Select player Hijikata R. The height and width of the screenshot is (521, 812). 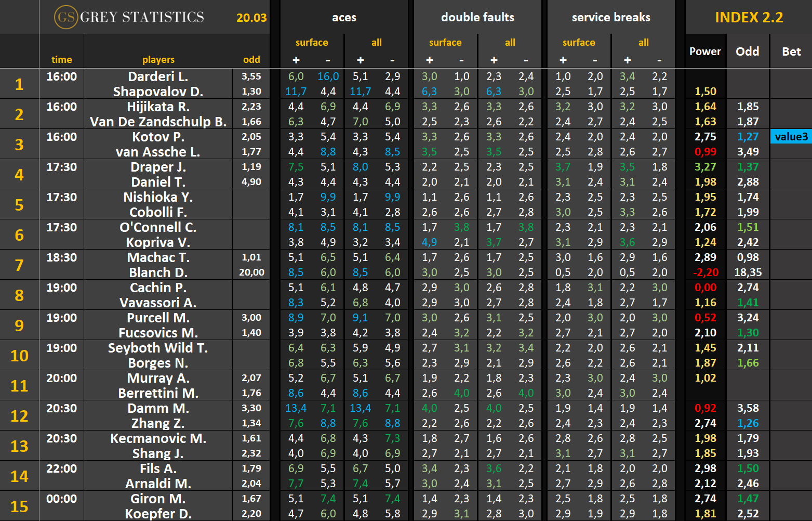pos(158,107)
